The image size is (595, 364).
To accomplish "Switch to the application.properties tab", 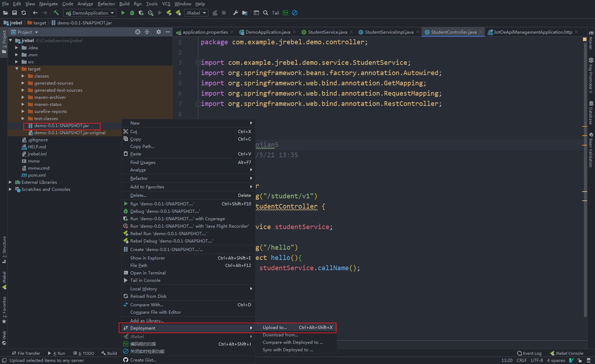I will coord(205,32).
